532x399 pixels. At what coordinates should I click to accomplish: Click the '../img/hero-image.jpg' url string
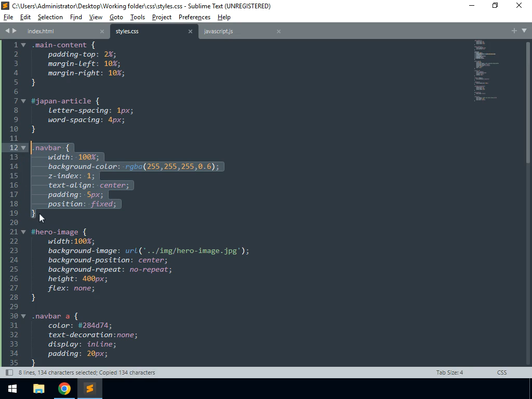pos(191,251)
